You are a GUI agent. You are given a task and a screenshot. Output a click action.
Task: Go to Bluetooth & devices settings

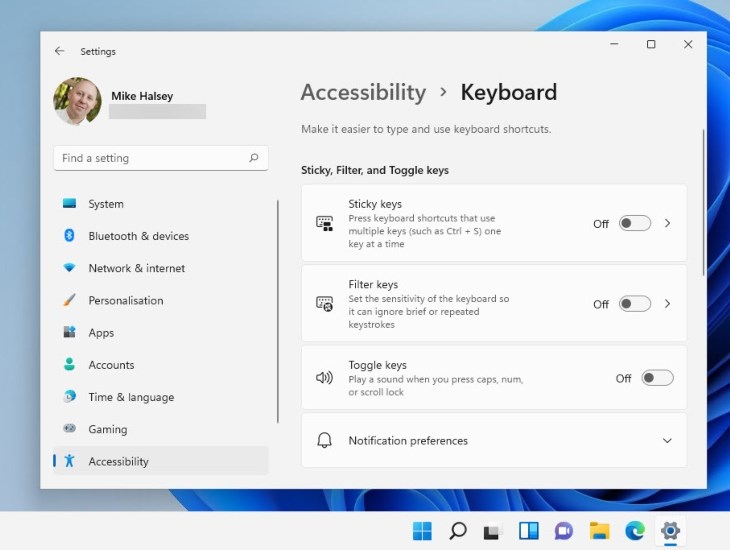tap(138, 236)
